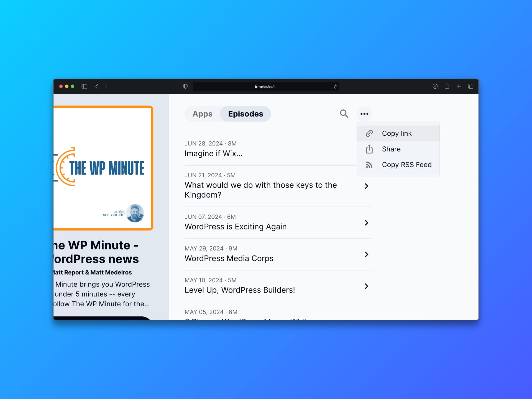Click the Safari sidebar toggle icon
The height and width of the screenshot is (399, 532).
pos(85,86)
